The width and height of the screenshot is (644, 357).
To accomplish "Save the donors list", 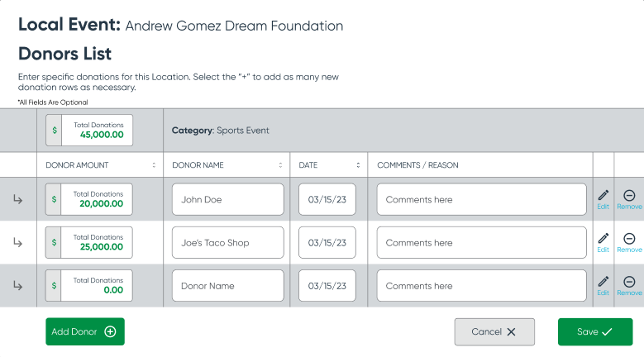I will 594,331.
